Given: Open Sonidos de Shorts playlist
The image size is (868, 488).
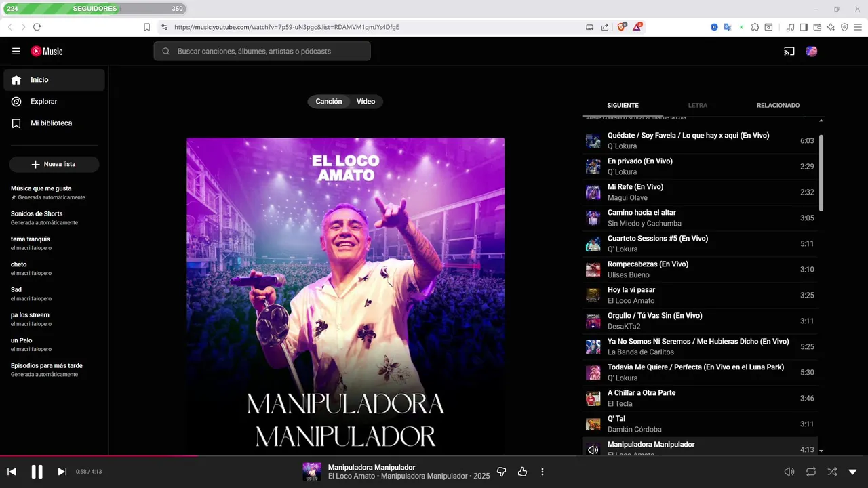Looking at the screenshot, I should [54, 218].
